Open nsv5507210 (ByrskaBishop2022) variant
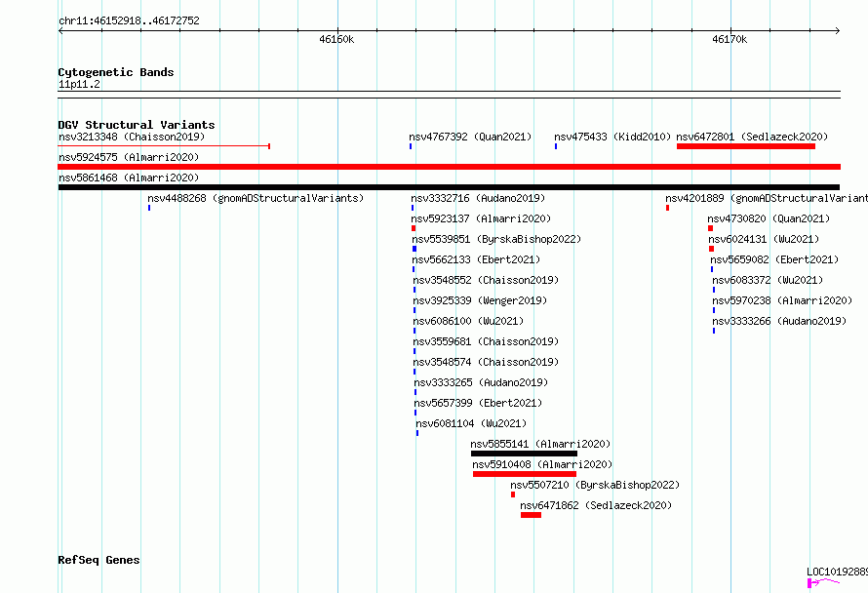This screenshot has width=868, height=593. (595, 485)
